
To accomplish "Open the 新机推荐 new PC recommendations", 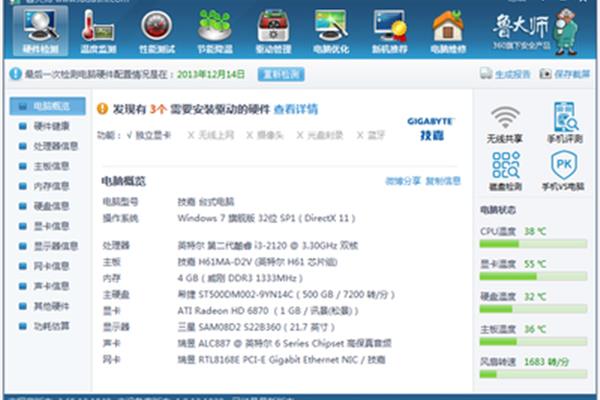I will pos(390,31).
